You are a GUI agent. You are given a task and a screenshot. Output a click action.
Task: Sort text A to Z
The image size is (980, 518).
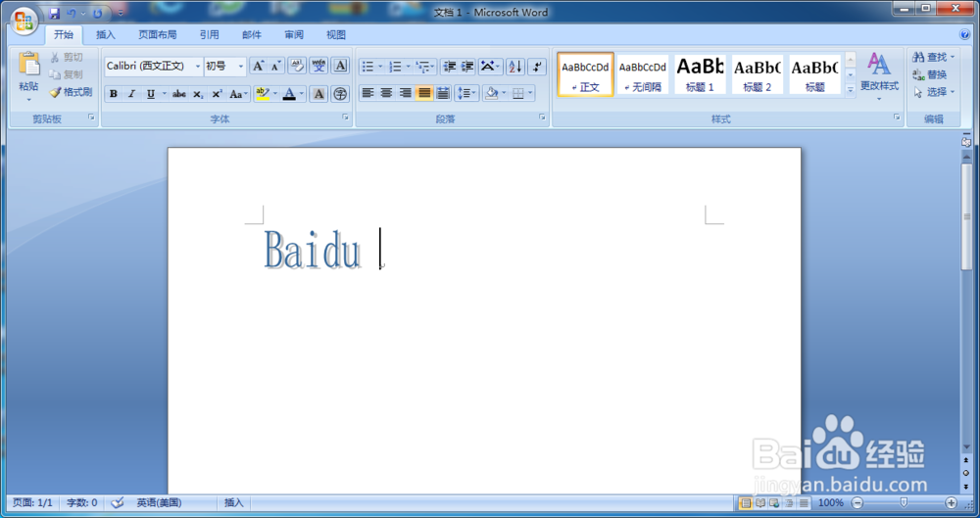(x=515, y=67)
